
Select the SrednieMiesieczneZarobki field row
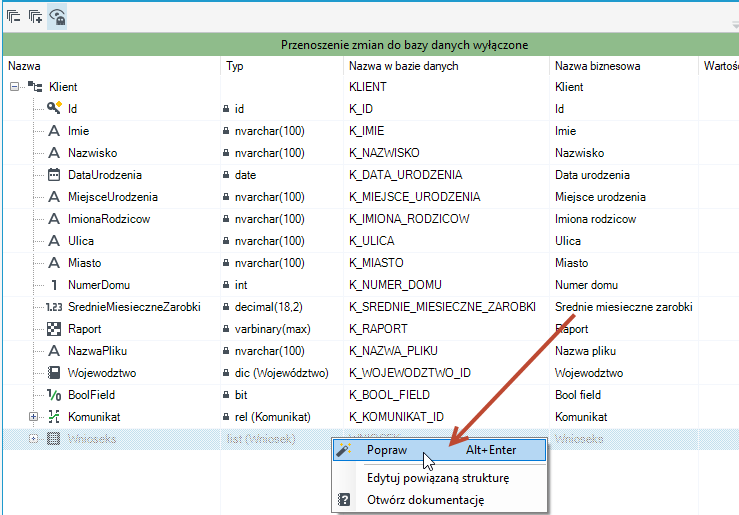pyautogui.click(x=371, y=307)
